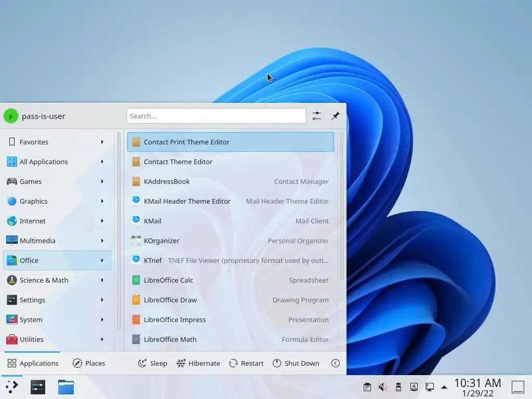The width and height of the screenshot is (532, 399).
Task: Open the removable device tray icon
Action: 398,387
